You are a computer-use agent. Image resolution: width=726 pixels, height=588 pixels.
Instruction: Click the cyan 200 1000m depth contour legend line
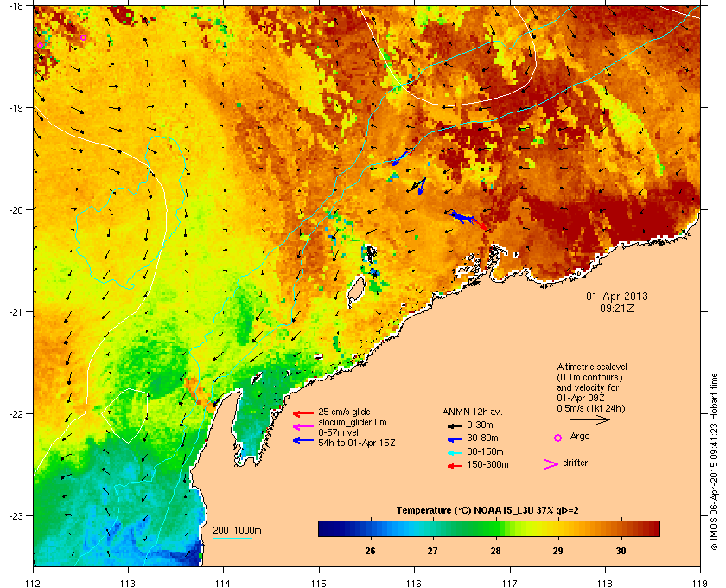(232, 539)
